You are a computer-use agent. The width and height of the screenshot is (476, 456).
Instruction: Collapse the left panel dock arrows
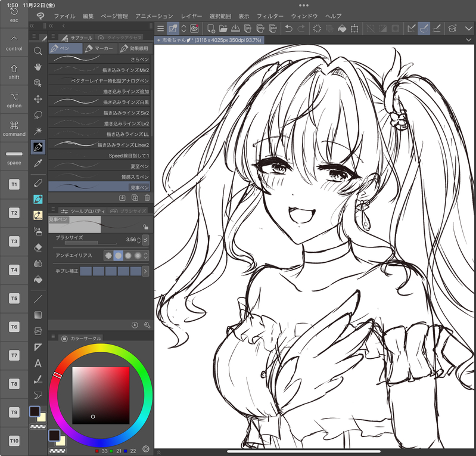click(x=32, y=26)
